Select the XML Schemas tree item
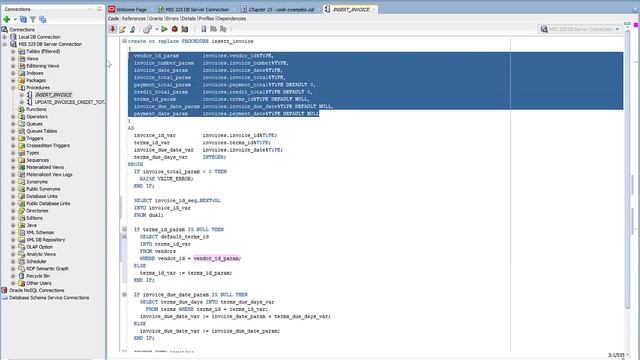The height and width of the screenshot is (360, 640). (40, 233)
